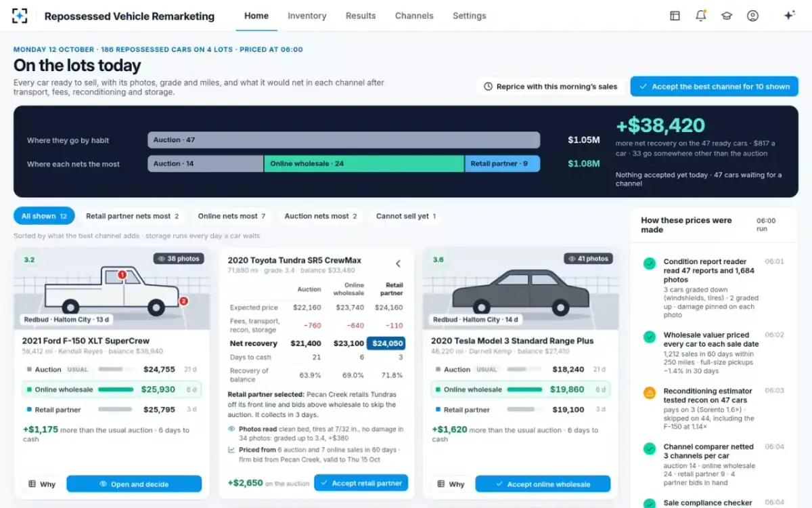The width and height of the screenshot is (812, 508).
Task: Toggle the Retail partner nets most filter
Action: click(132, 216)
